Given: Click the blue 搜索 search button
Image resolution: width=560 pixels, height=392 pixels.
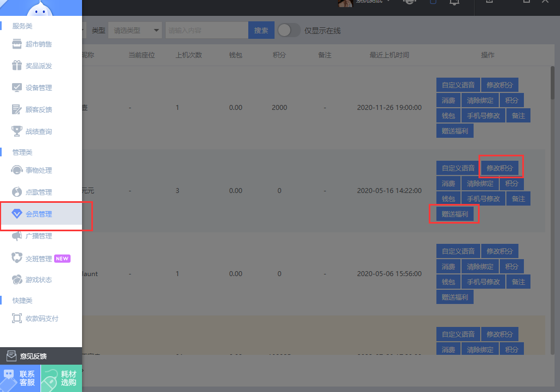Looking at the screenshot, I should click(261, 31).
